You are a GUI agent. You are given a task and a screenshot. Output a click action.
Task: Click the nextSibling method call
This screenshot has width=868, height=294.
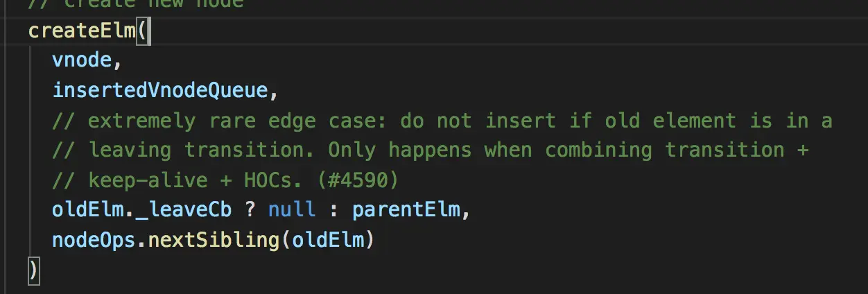coord(214,240)
